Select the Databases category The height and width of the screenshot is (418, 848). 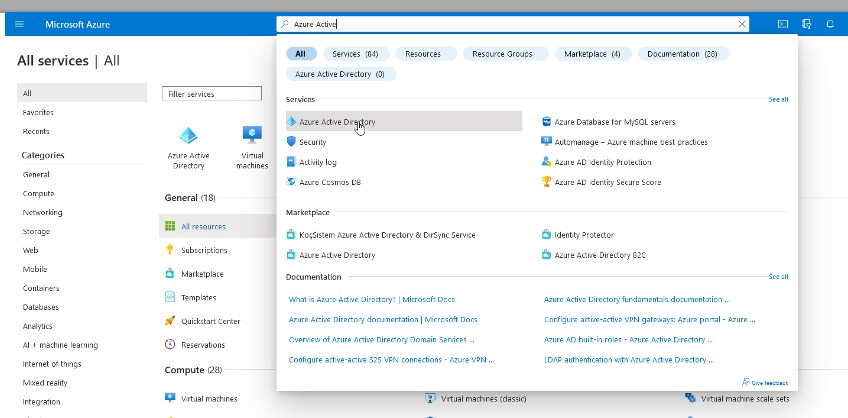41,307
